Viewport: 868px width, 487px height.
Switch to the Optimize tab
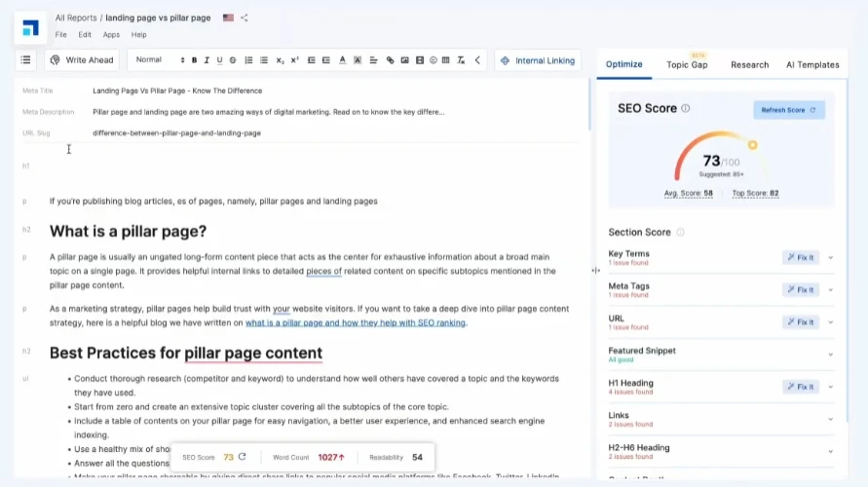pyautogui.click(x=623, y=64)
